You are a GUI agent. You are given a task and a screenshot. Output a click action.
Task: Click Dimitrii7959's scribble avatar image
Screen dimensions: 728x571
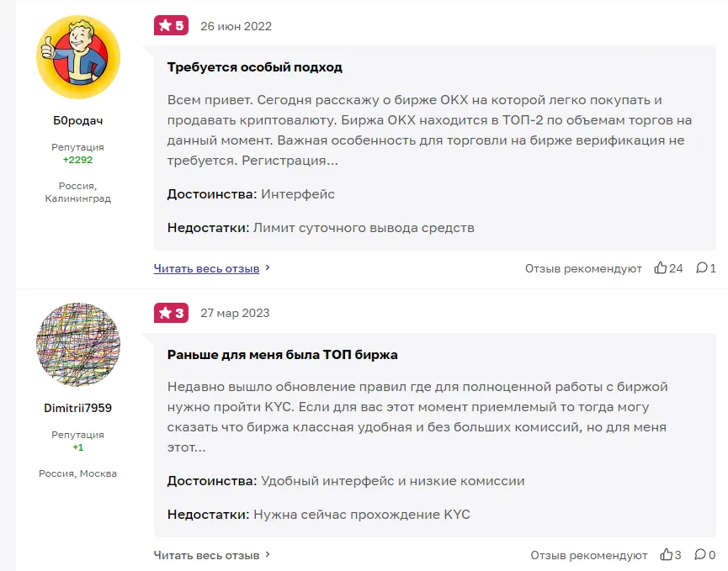click(77, 345)
